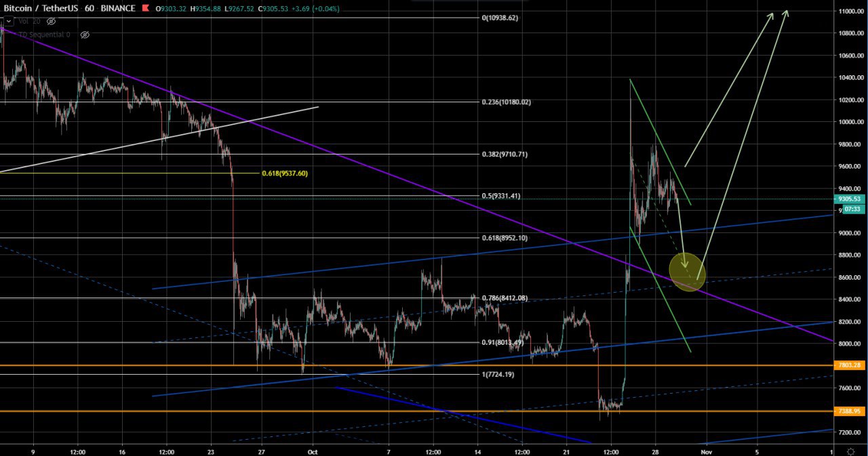Toggle visibility of the TD Sequential indicator
The width and height of the screenshot is (868, 456).
85,35
